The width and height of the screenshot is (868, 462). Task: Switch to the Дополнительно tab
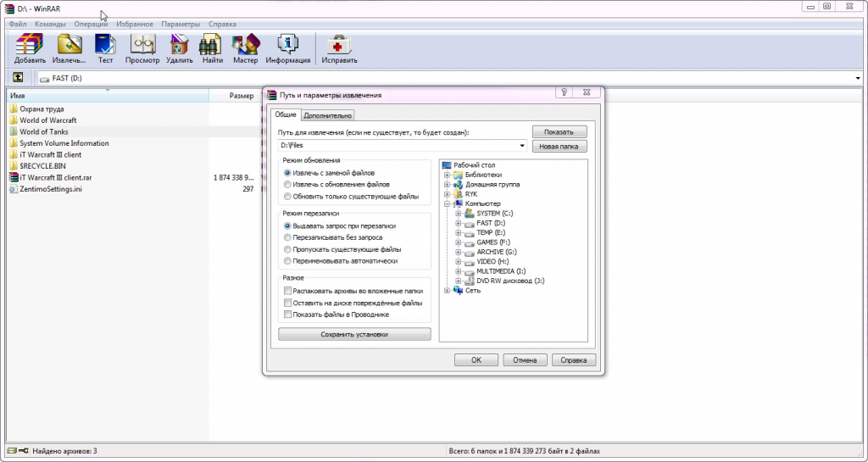tap(328, 115)
